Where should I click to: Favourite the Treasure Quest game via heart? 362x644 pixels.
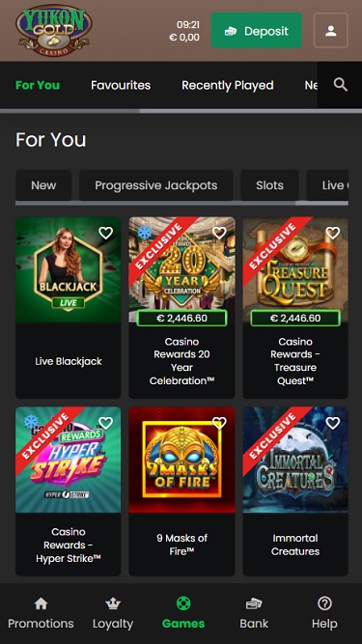coord(332,234)
